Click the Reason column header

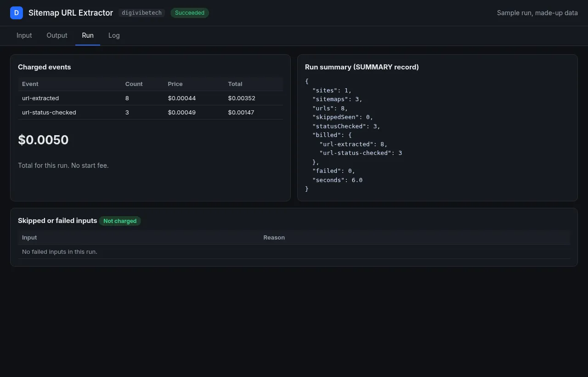(274, 238)
